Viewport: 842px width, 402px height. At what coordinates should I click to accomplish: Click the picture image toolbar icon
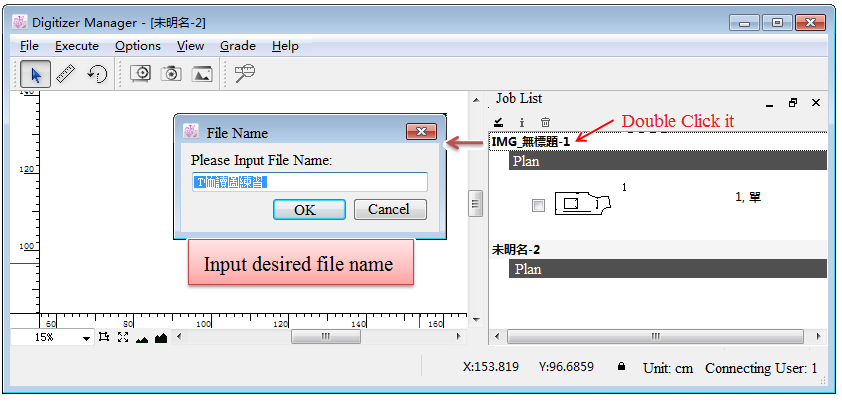pos(202,73)
